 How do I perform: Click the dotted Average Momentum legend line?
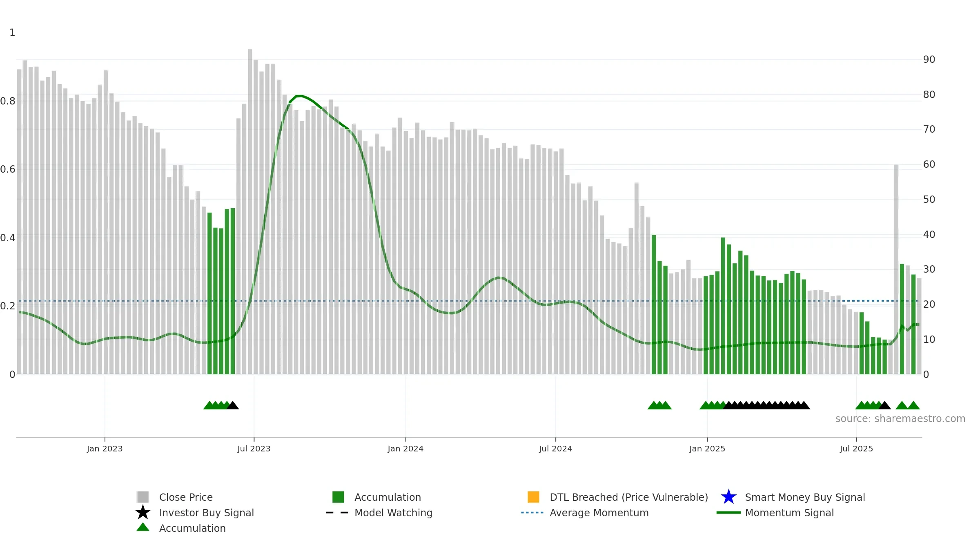(x=532, y=513)
